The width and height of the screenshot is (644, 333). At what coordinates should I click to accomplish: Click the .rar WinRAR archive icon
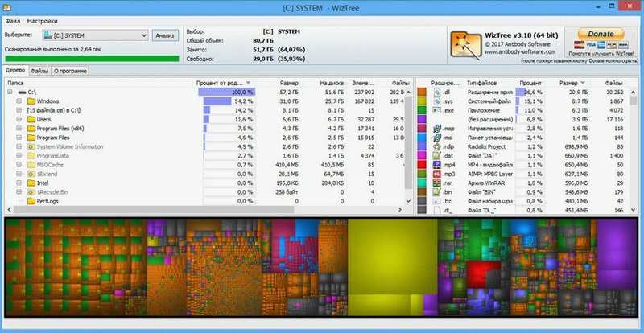[438, 183]
